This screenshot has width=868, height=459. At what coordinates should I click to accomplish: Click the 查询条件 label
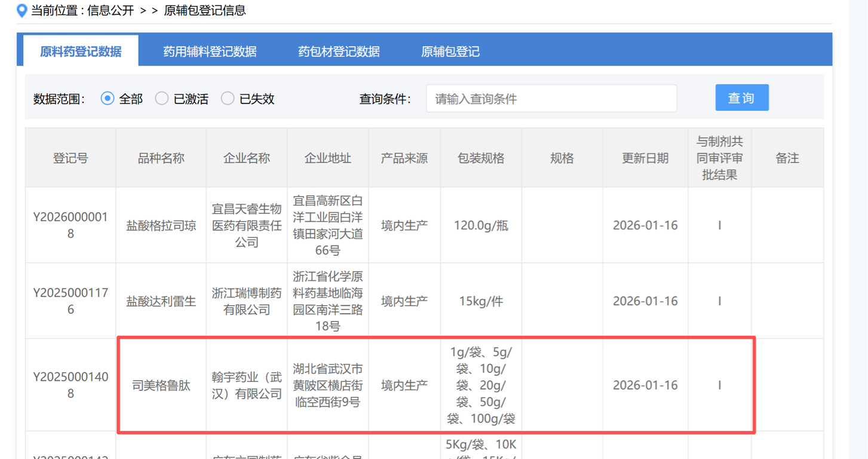pyautogui.click(x=385, y=99)
